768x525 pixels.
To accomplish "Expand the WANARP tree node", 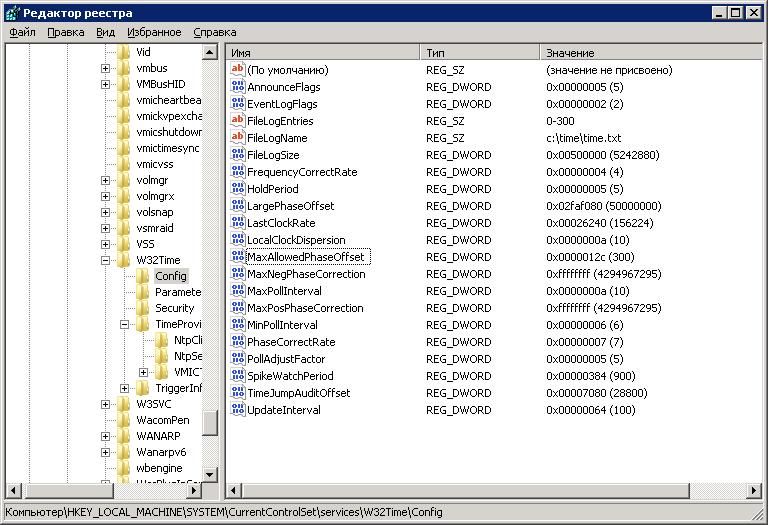I will pos(105,436).
